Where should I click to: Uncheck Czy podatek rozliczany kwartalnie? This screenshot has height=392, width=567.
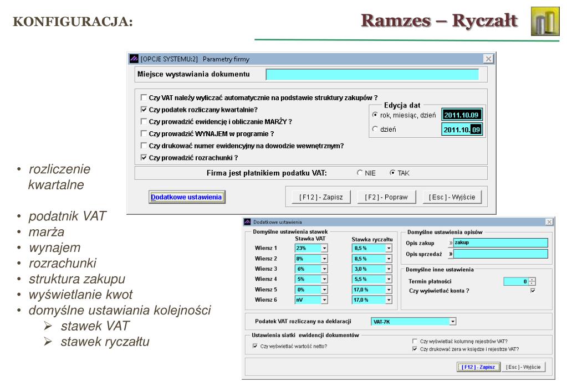click(144, 110)
